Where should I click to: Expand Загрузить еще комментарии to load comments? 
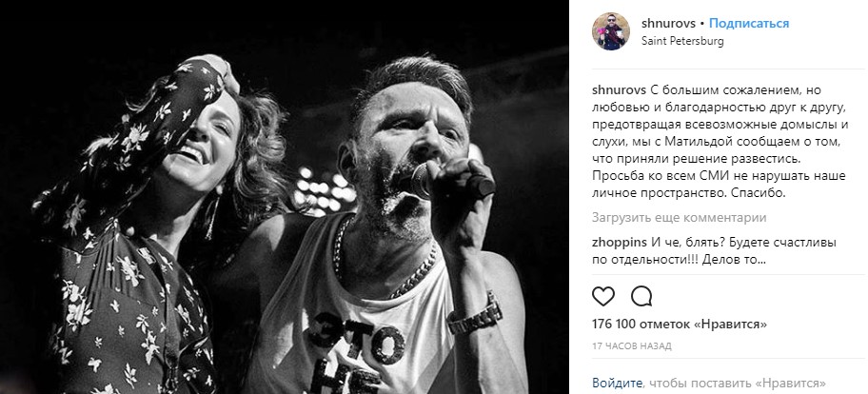click(x=679, y=218)
